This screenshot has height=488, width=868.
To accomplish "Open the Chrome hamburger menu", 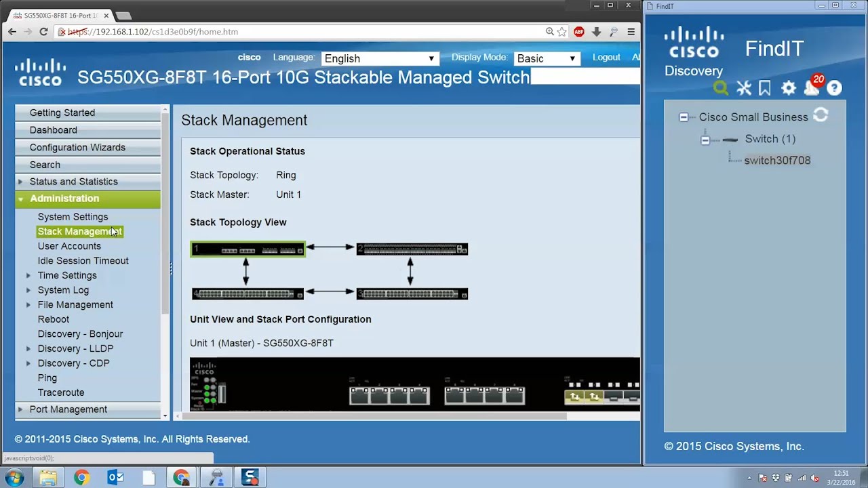I will tap(631, 32).
